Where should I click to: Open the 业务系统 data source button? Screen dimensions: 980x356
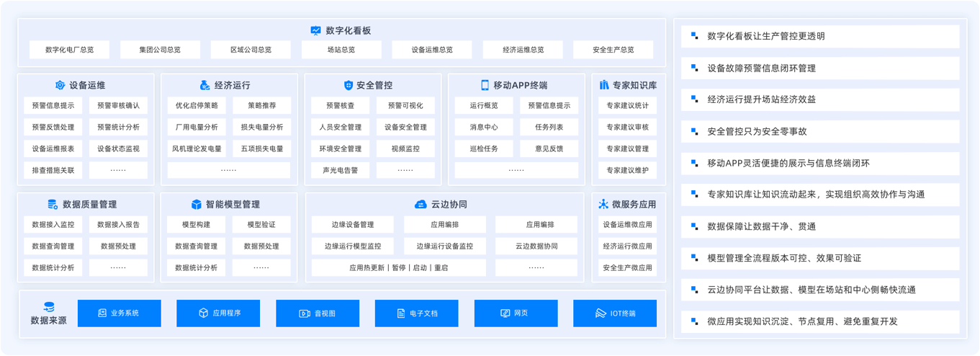[x=118, y=313]
